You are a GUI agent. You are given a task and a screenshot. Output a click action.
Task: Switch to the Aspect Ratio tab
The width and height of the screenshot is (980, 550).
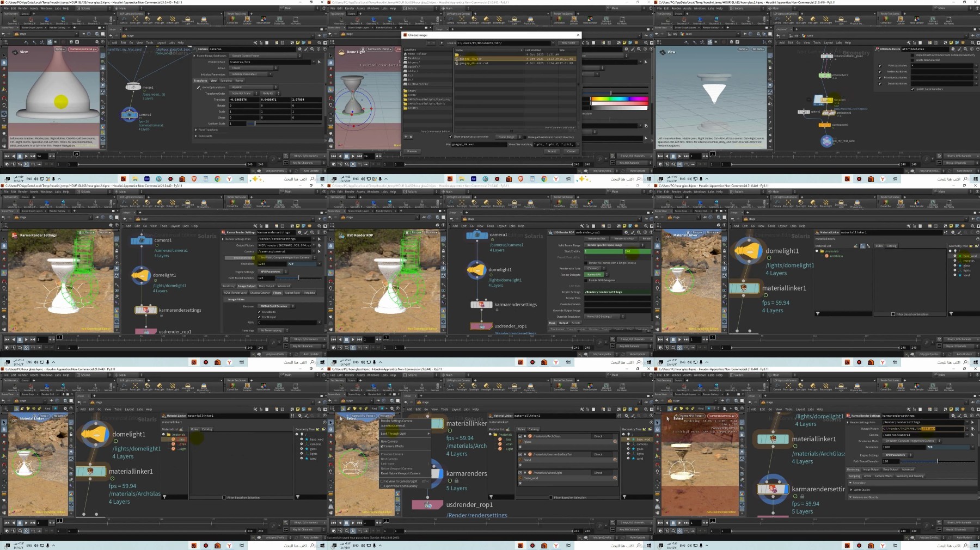click(x=292, y=293)
